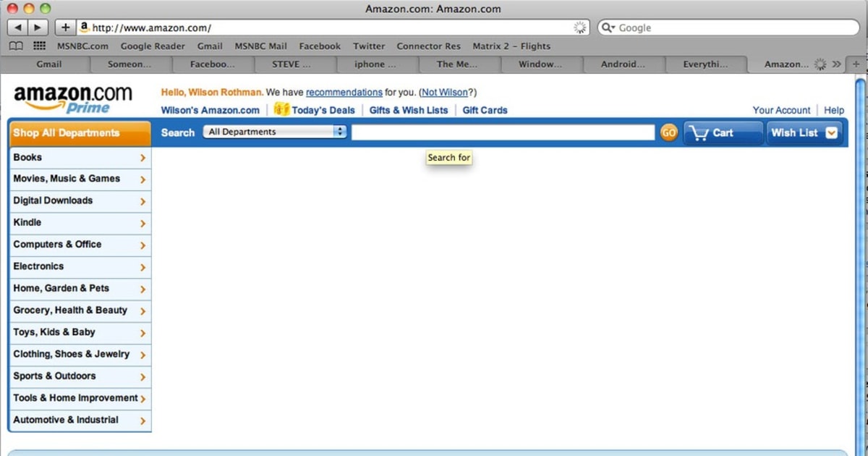Viewport: 868px width, 456px height.
Task: Open Today's Deals link
Action: point(323,110)
